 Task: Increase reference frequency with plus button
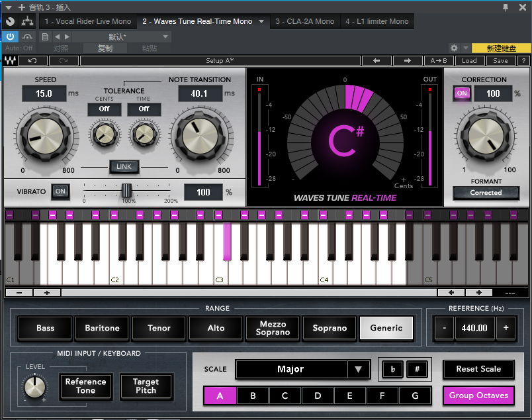pyautogui.click(x=506, y=328)
